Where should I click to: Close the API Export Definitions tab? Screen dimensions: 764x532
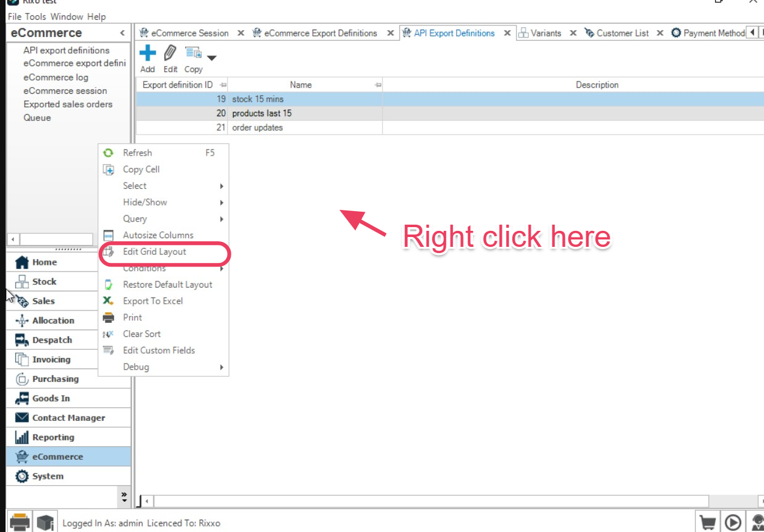(507, 33)
